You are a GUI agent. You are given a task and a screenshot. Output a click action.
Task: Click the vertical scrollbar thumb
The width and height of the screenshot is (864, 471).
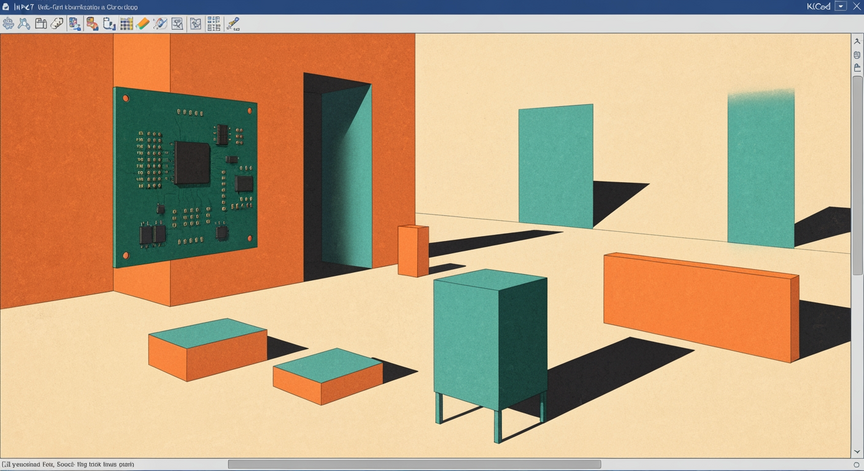pos(857,175)
